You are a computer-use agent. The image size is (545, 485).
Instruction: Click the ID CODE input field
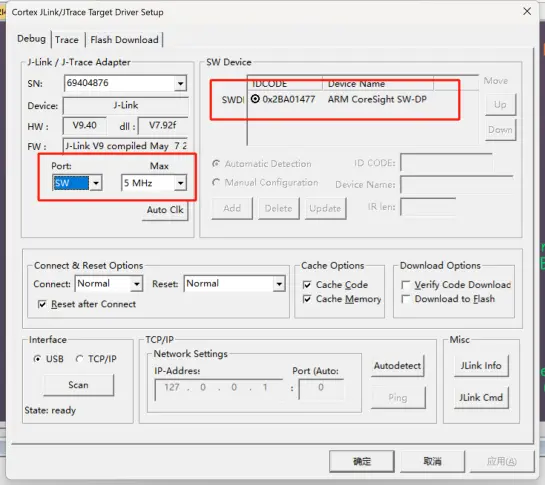tap(446, 163)
